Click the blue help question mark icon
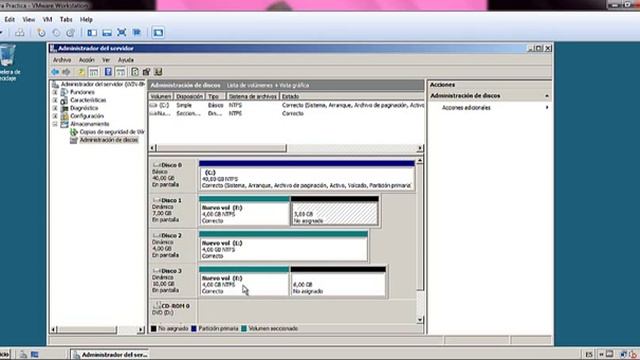The image size is (640, 360). point(108,72)
